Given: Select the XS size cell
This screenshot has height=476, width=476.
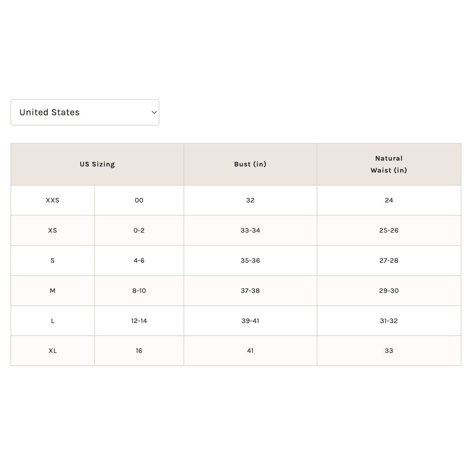Looking at the screenshot, I should [x=53, y=230].
